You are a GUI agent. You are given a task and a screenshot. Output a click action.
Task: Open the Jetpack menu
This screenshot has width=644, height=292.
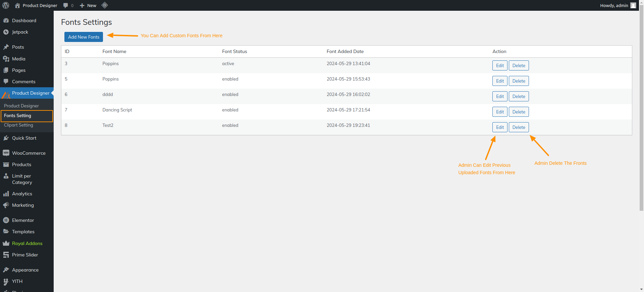pos(27,32)
